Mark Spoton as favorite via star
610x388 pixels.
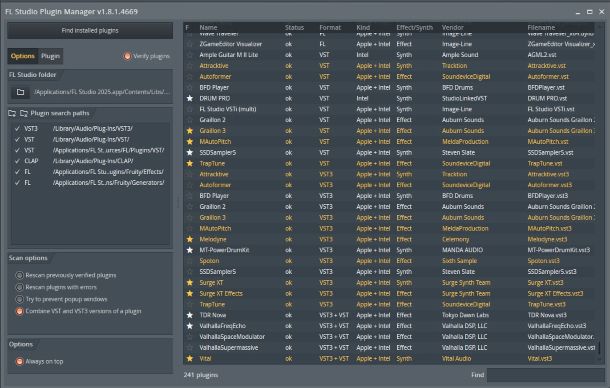[x=190, y=261]
